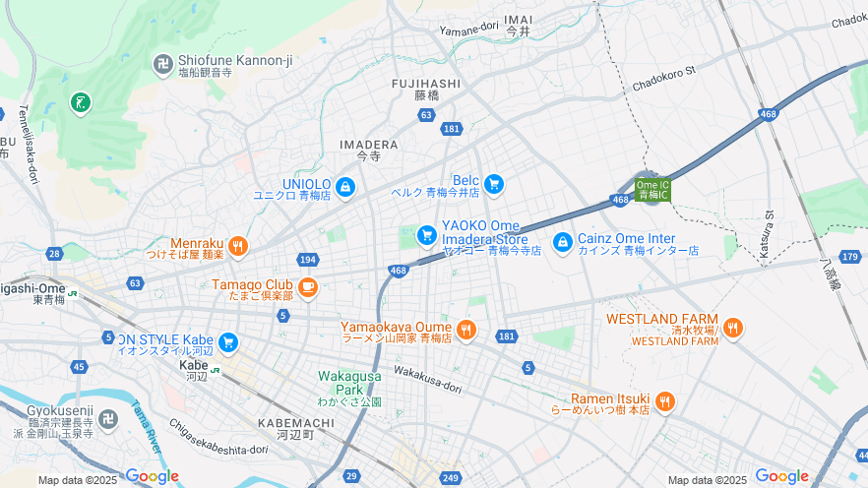This screenshot has width=868, height=488.
Task: Click the Gyokusenji temple icon
Action: tap(108, 420)
